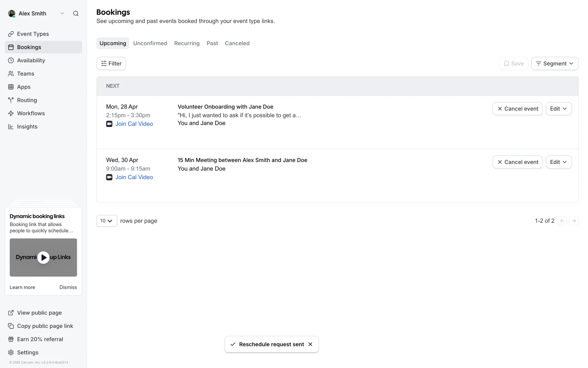This screenshot has height=368, width=588.
Task: Open Insights chart icon
Action: click(x=11, y=127)
